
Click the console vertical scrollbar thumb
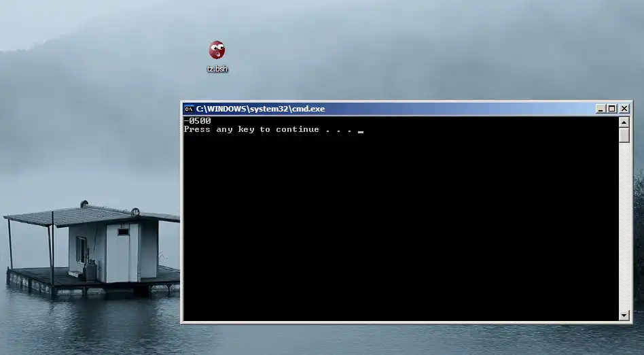coord(624,135)
